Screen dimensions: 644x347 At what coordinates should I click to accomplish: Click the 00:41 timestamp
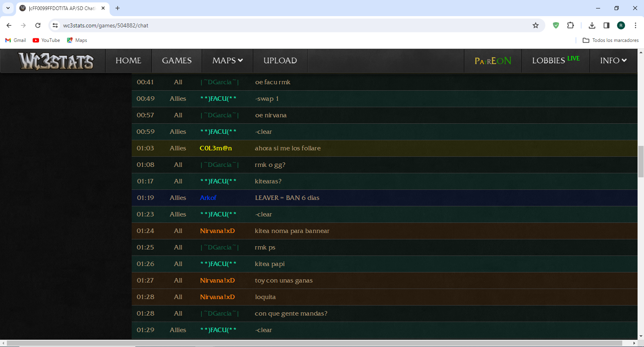point(145,82)
